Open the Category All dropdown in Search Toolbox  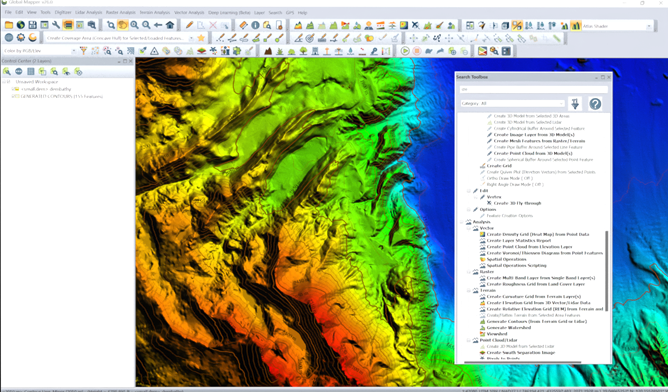tap(513, 104)
